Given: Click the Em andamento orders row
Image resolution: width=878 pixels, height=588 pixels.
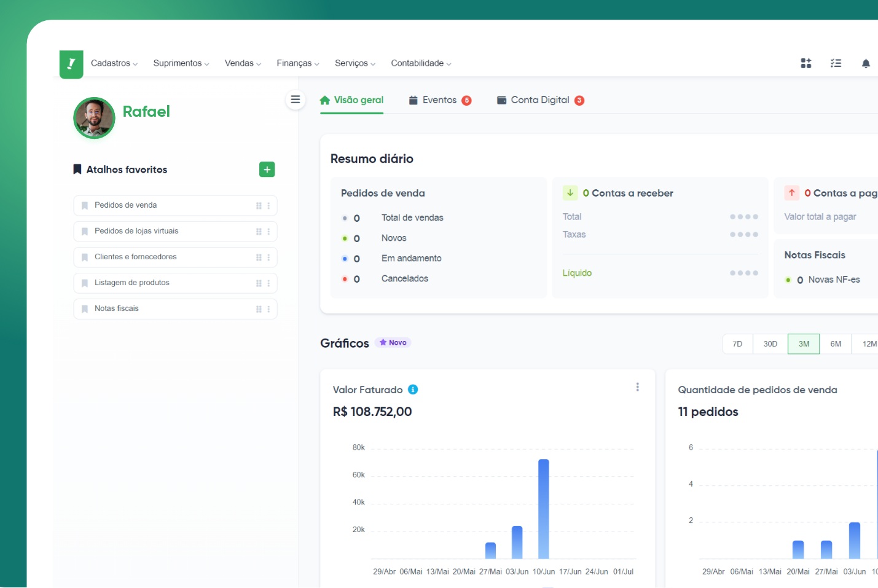Looking at the screenshot, I should 392,259.
